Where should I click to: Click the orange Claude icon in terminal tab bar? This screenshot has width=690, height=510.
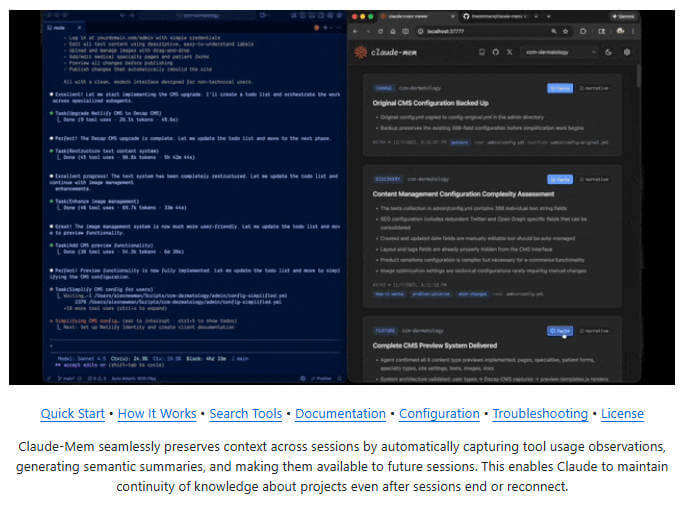(316, 28)
